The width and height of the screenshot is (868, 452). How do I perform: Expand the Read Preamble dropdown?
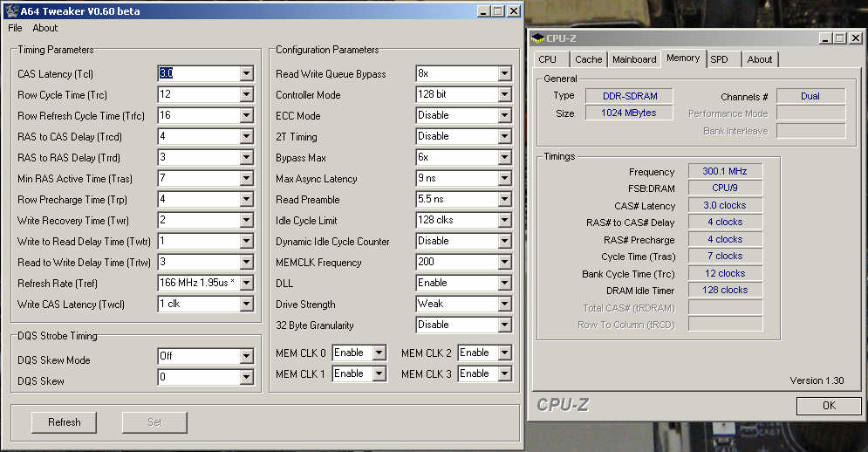[x=504, y=200]
